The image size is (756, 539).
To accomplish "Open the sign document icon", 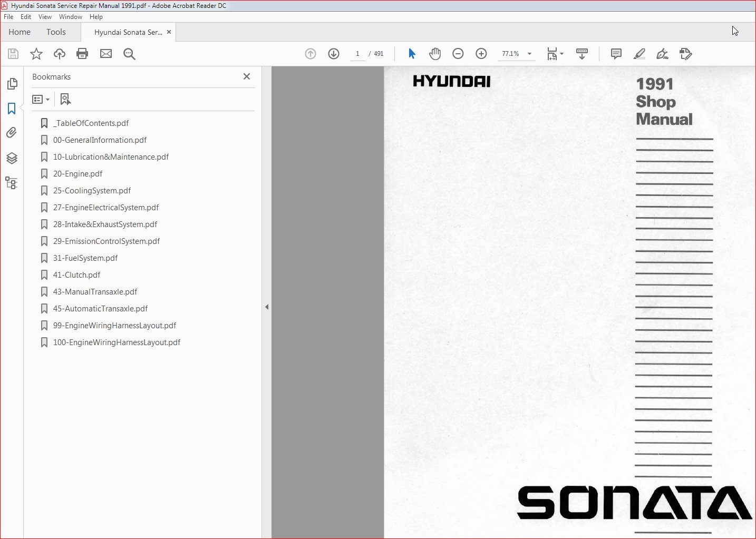I will (662, 54).
